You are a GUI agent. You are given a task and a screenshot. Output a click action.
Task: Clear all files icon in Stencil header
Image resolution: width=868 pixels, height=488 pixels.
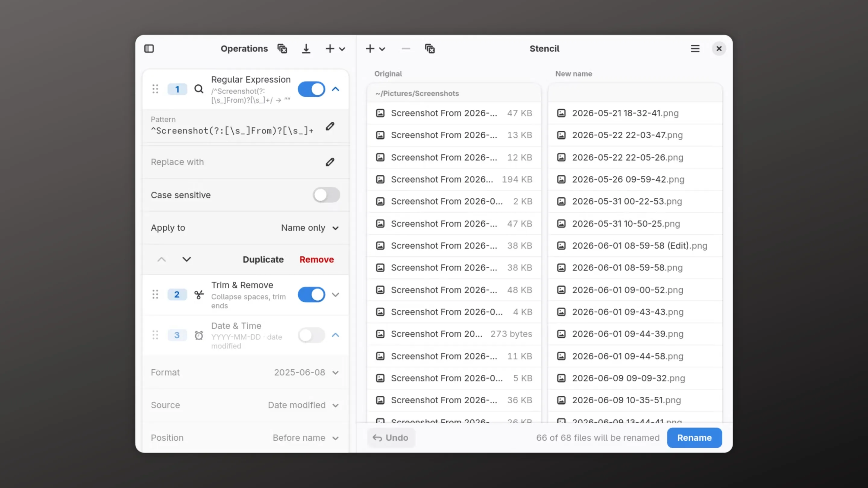click(429, 49)
